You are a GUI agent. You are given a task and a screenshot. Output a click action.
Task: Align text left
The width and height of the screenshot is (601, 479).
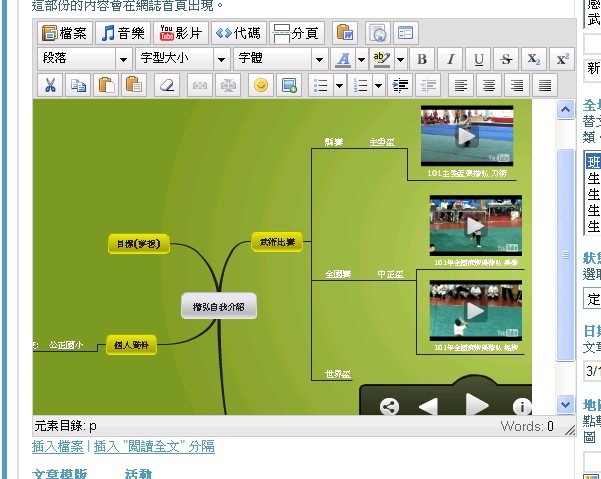(461, 85)
